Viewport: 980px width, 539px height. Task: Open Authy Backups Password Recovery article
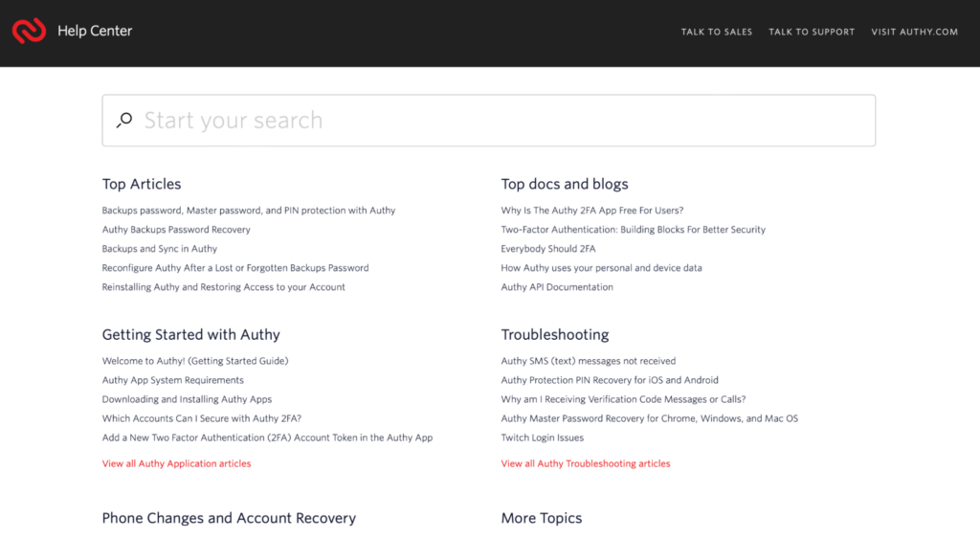point(176,230)
